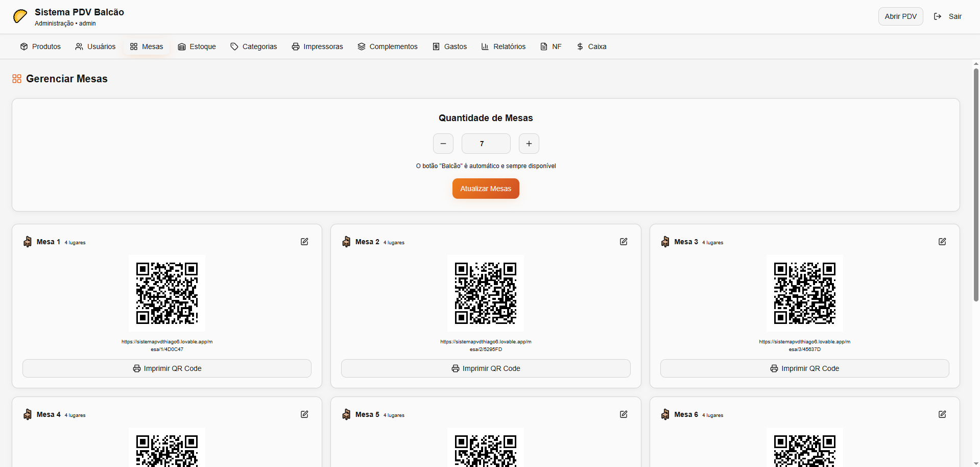
Task: Increase table quantity with plus button
Action: point(529,144)
